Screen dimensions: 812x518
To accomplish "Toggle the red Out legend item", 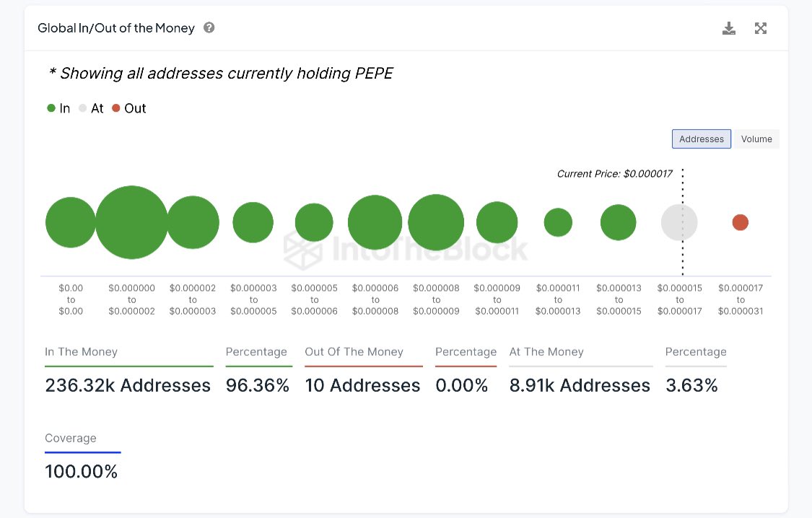I will pos(128,108).
